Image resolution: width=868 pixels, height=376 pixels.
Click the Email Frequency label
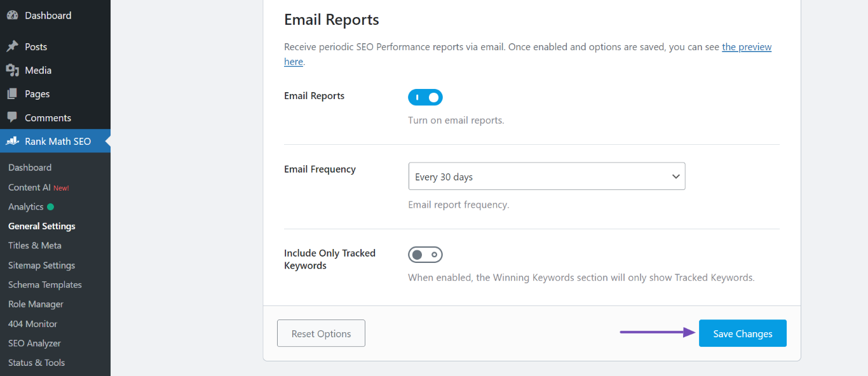click(320, 169)
